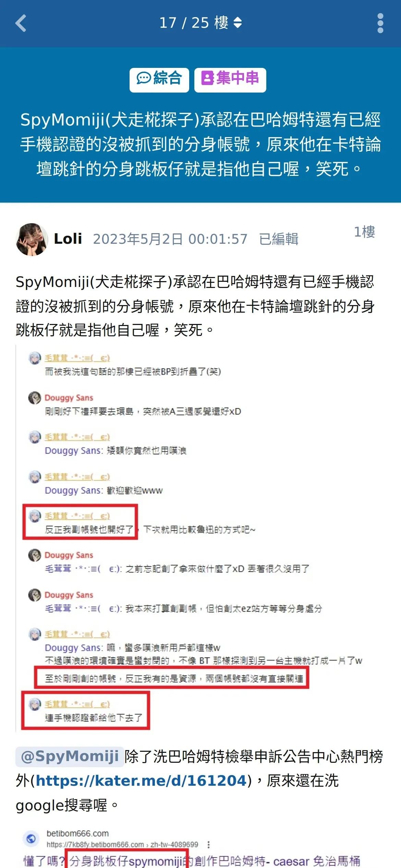Screen dimensions: 401x868
Task: Click the post timestamp 2023年5月2日
Action: [x=170, y=239]
